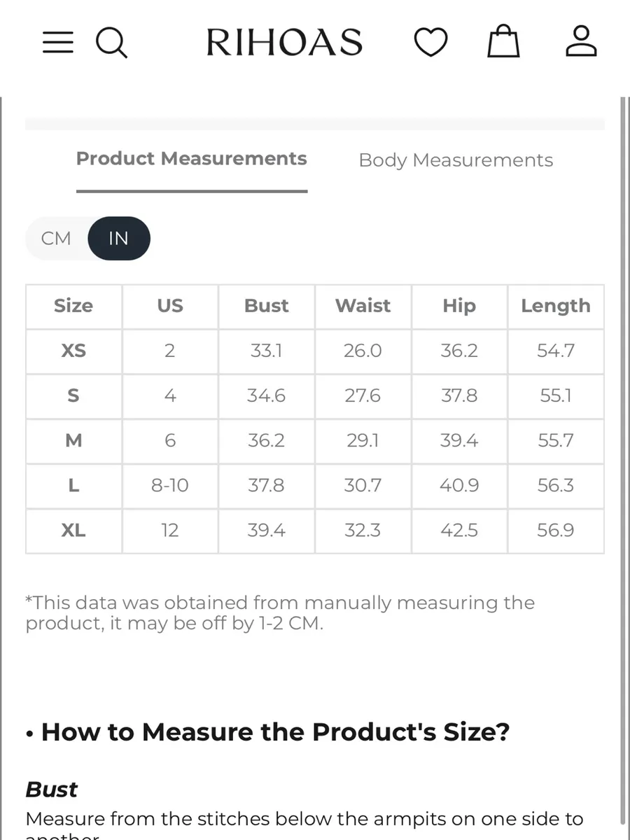Open the wishlist heart icon
630x840 pixels.
[x=430, y=43]
